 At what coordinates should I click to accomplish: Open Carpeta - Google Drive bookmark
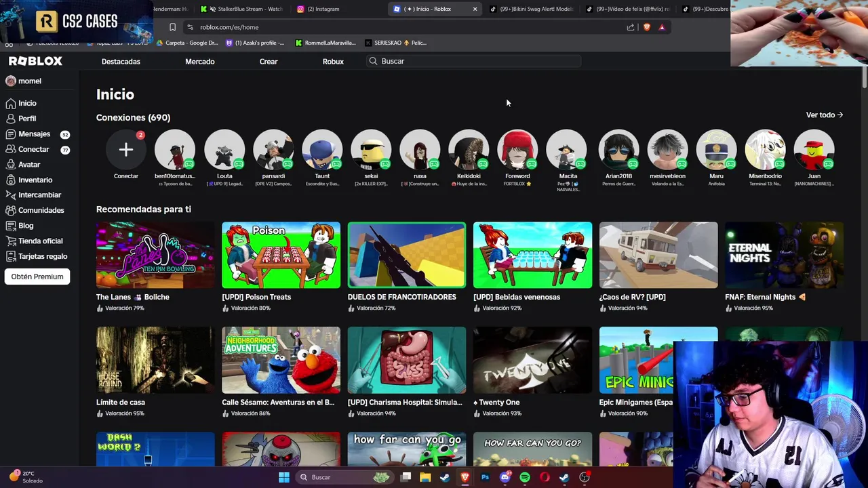click(x=187, y=43)
